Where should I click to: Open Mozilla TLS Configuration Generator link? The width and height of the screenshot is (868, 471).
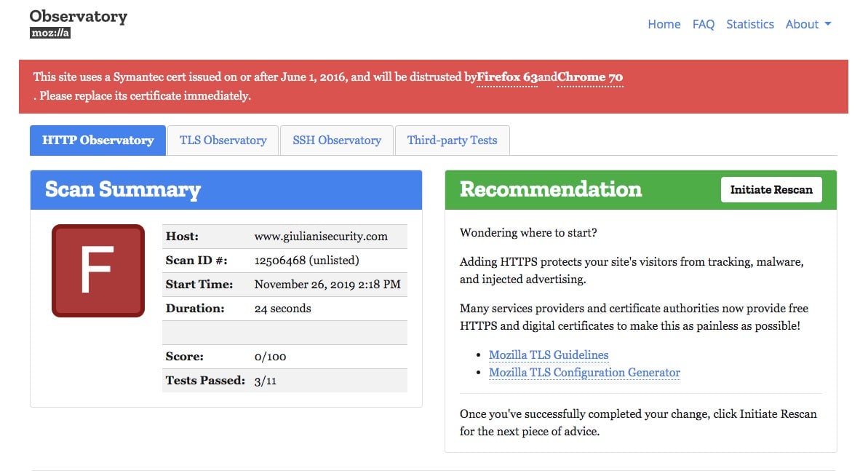tap(584, 373)
